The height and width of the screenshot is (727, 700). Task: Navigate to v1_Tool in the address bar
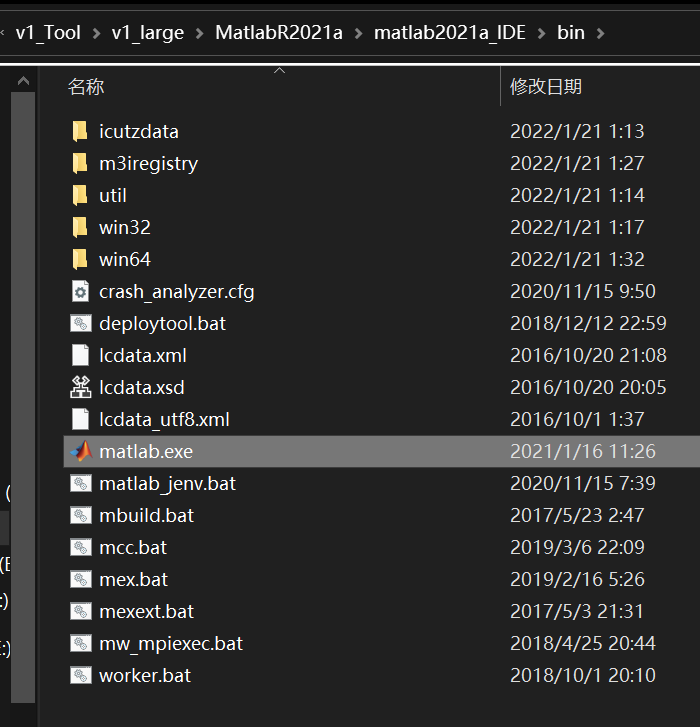[x=48, y=33]
